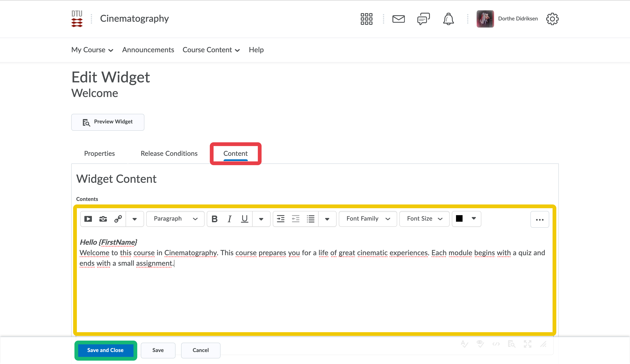
Task: Open the notifications bell icon
Action: (448, 19)
